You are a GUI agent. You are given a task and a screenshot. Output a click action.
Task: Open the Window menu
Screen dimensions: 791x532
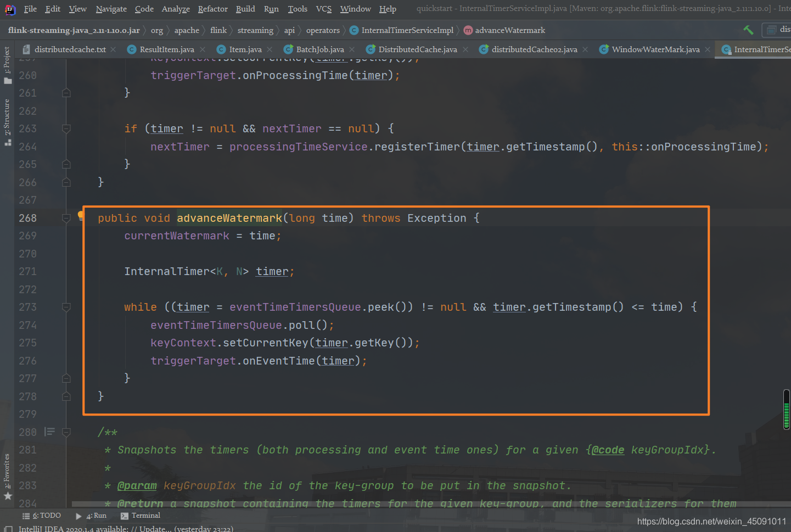tap(355, 9)
